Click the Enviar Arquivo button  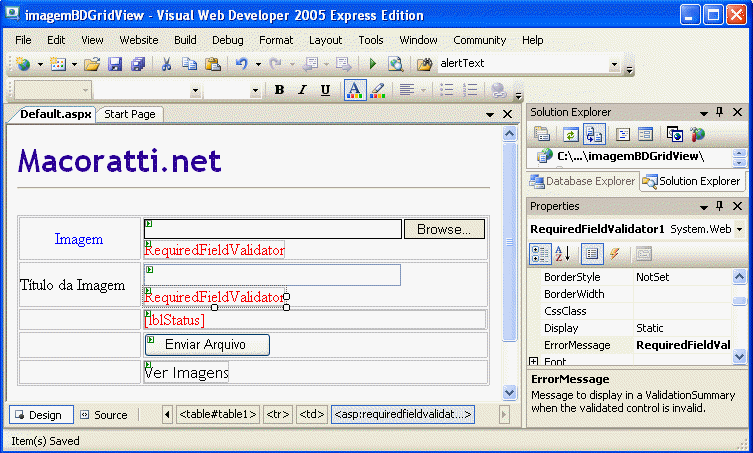tap(207, 344)
